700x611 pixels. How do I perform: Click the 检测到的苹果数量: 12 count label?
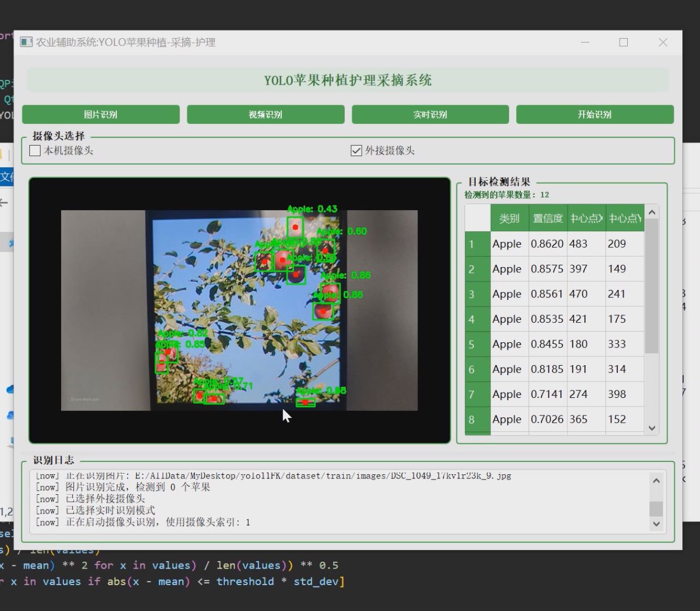coord(507,195)
